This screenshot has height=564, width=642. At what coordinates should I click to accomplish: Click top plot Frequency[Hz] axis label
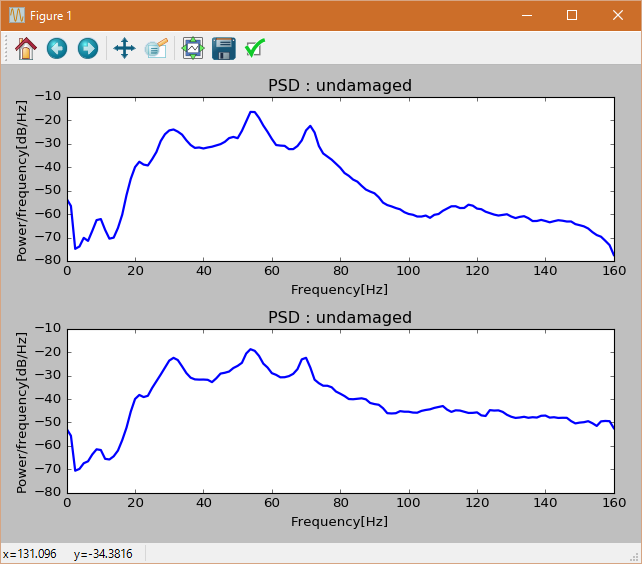[339, 290]
